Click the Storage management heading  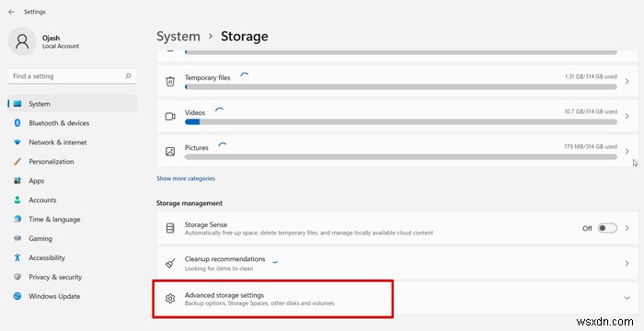point(190,203)
